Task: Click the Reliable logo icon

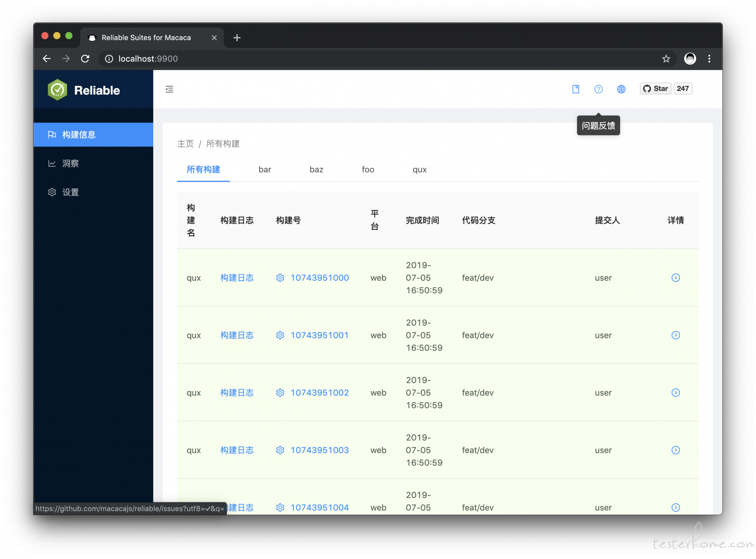Action: click(x=57, y=90)
